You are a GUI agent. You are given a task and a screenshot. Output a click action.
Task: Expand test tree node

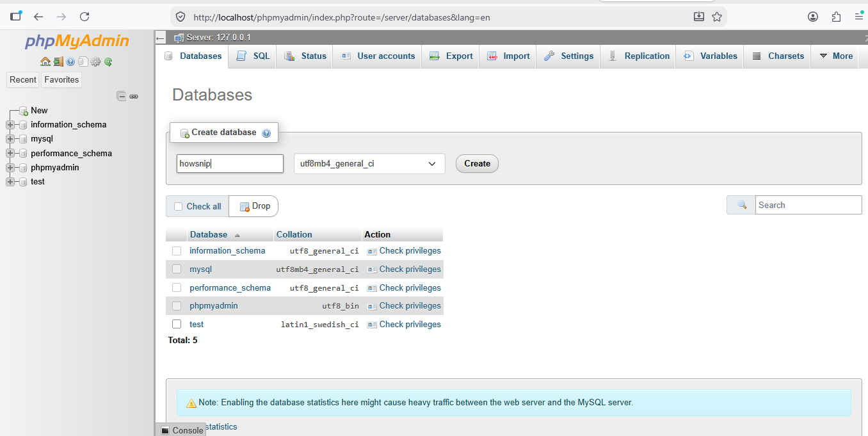[10, 182]
